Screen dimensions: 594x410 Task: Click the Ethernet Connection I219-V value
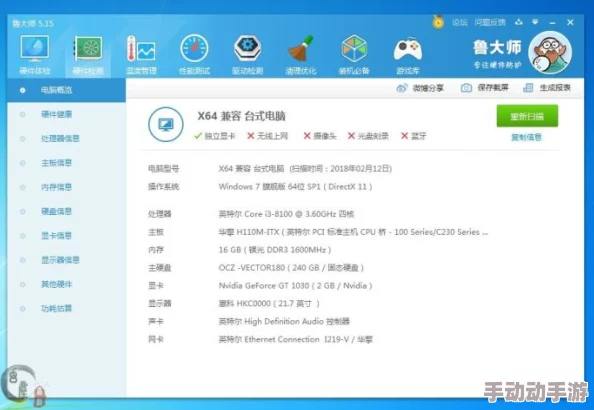[295, 340]
